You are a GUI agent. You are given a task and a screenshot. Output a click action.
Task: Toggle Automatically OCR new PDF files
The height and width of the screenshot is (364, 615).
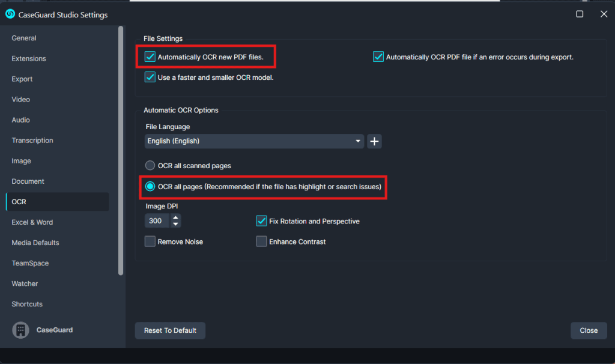pos(150,57)
